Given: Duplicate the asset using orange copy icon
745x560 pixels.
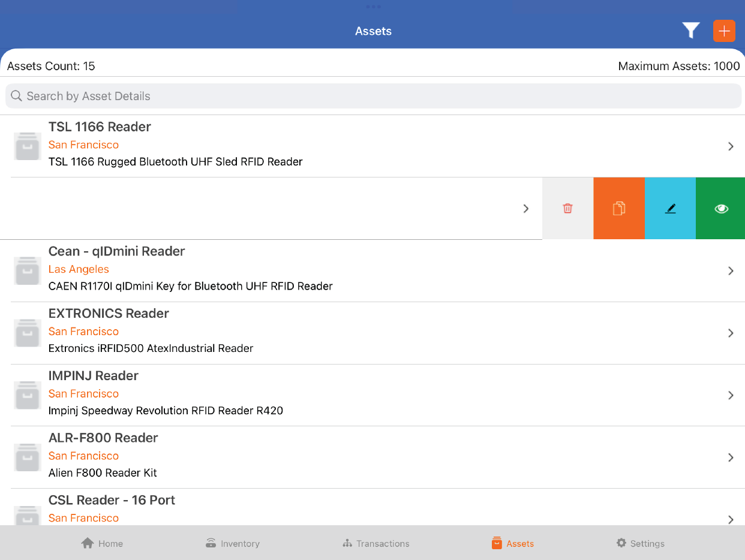Looking at the screenshot, I should pyautogui.click(x=619, y=209).
